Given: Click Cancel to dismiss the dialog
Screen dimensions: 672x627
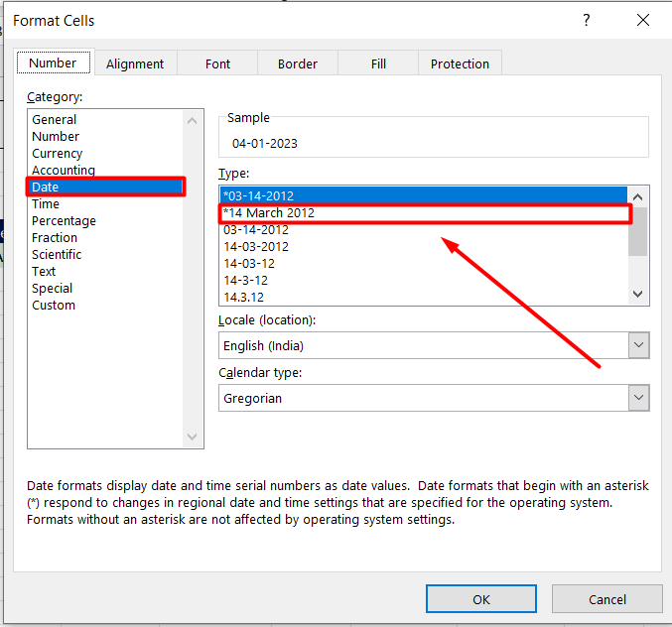Looking at the screenshot, I should coord(607,599).
